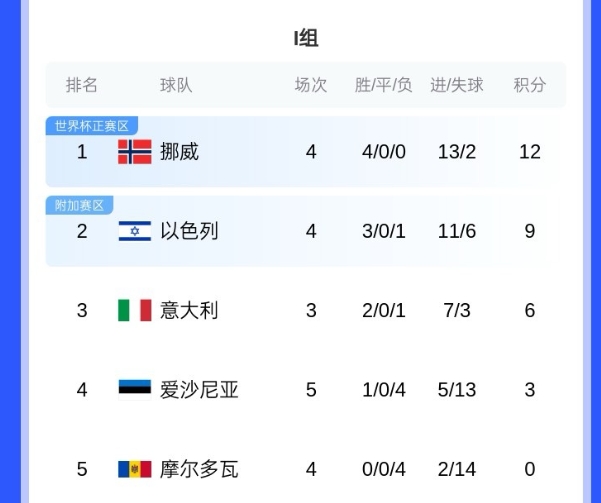Click the Norway flag icon
This screenshot has width=601, height=503.
(134, 152)
